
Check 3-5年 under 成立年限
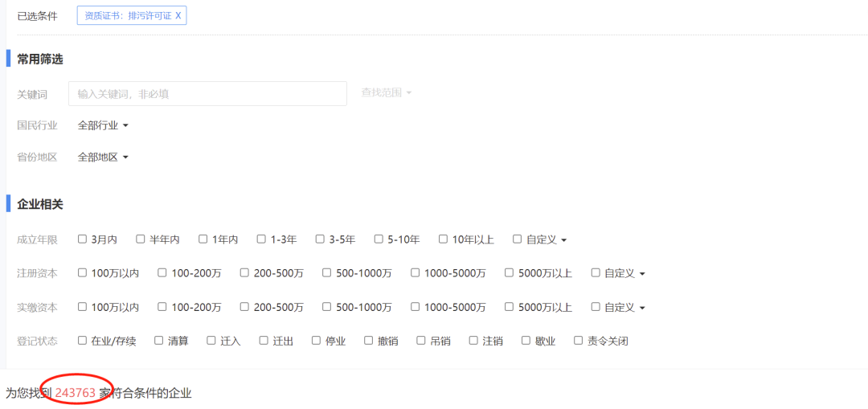(320, 239)
